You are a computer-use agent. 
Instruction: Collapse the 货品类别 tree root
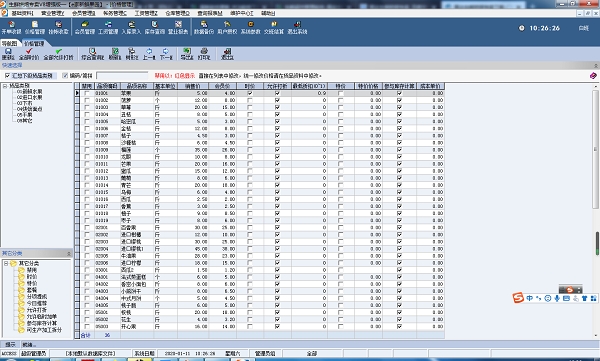click(5, 86)
